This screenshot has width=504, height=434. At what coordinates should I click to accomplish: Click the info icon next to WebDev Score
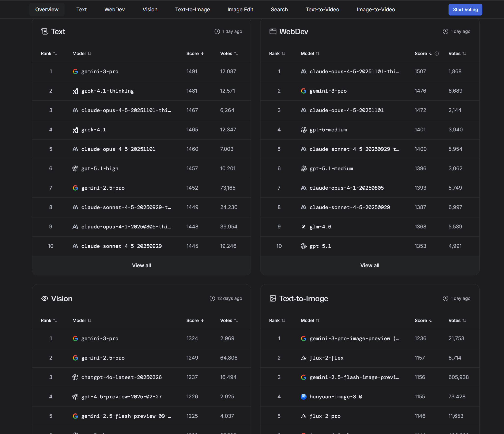[x=437, y=54]
